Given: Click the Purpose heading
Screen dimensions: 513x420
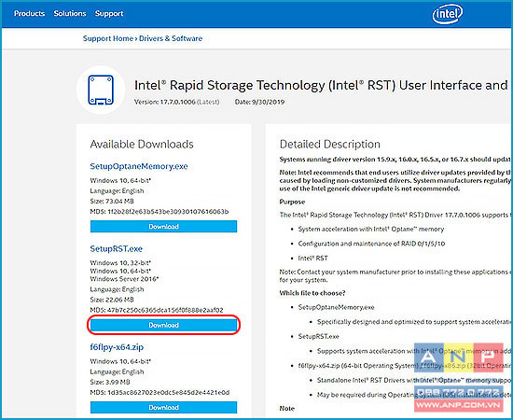Looking at the screenshot, I should (292, 202).
